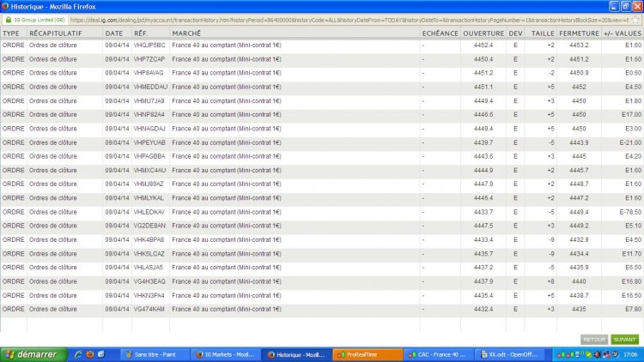Click the E7.80 value
The image size is (644, 362).
tap(633, 309)
